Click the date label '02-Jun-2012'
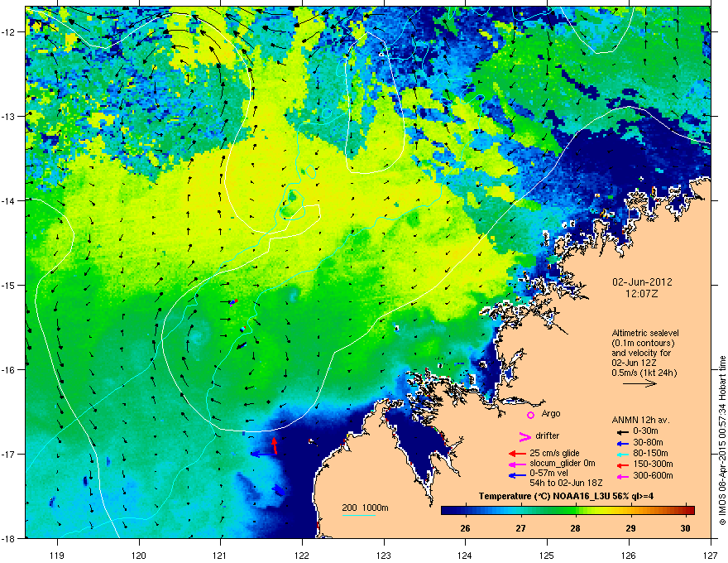Viewport: 728px width, 563px height. pos(642,282)
